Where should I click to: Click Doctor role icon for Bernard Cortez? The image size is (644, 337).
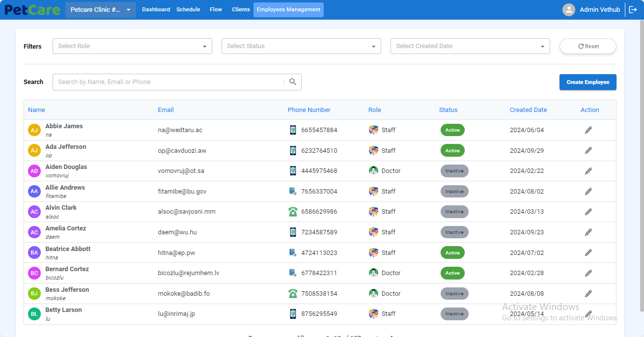(373, 273)
